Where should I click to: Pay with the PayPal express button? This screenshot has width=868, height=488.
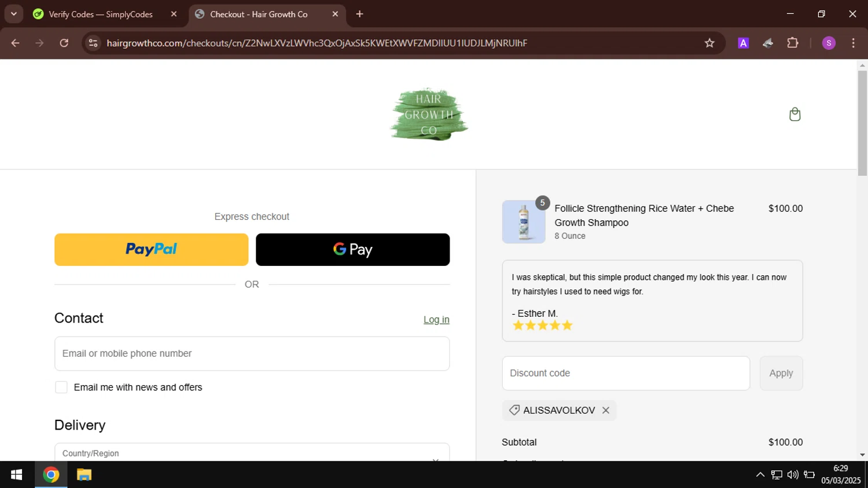[x=151, y=249]
